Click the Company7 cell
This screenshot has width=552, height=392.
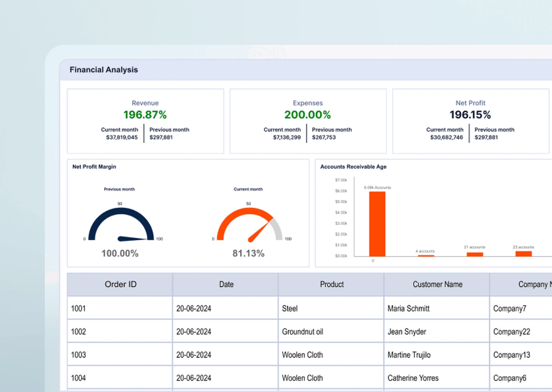[x=521, y=308]
